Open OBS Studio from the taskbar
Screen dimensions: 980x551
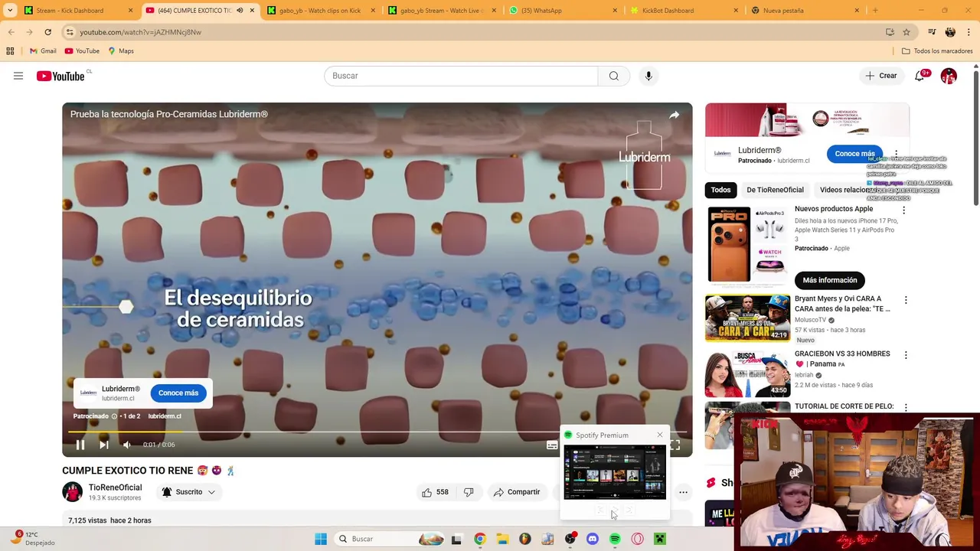coord(570,539)
